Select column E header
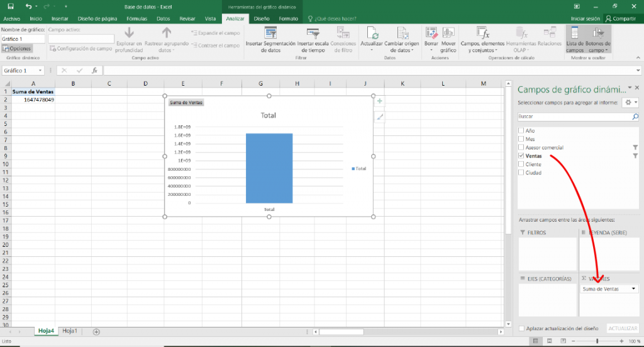The image size is (644, 347). tap(183, 84)
